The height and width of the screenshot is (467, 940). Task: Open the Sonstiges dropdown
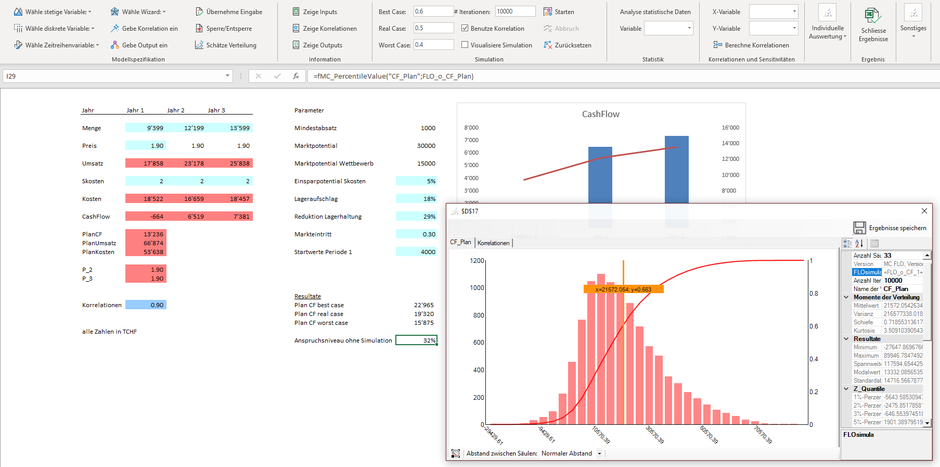[x=913, y=22]
